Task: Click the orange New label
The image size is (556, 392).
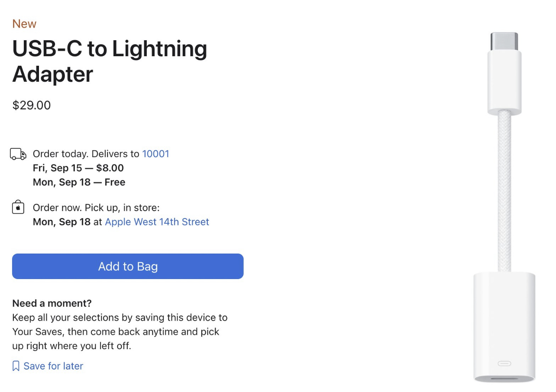Action: pyautogui.click(x=24, y=24)
